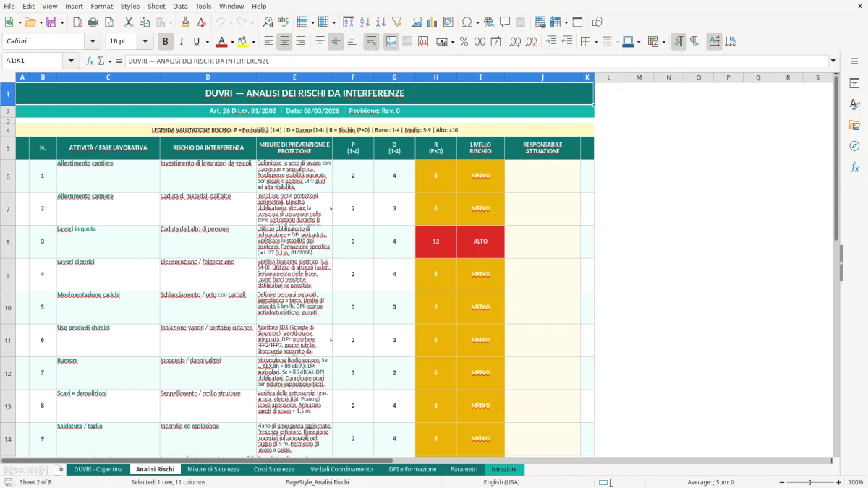This screenshot has width=868, height=488.
Task: Select row 8 header
Action: pyautogui.click(x=8, y=241)
